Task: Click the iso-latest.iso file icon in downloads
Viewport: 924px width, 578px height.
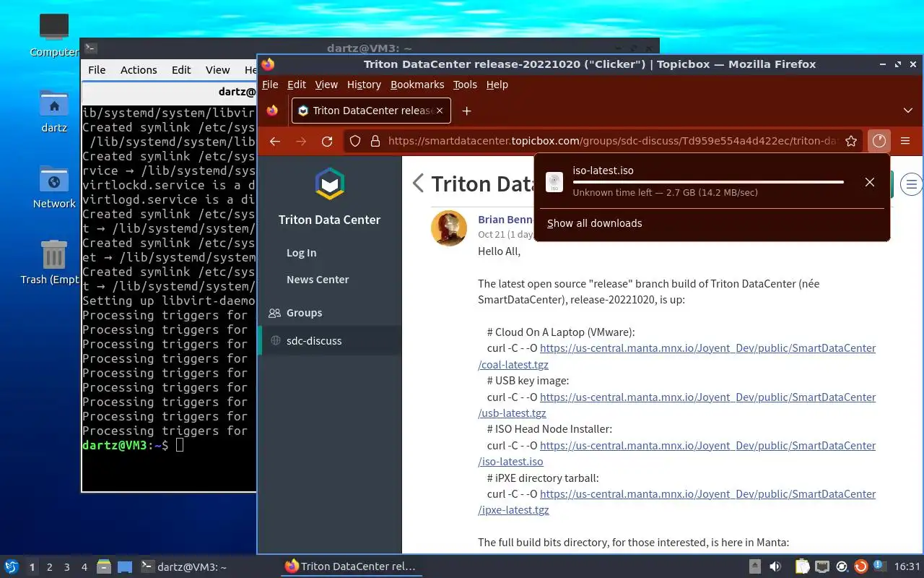Action: coord(554,182)
